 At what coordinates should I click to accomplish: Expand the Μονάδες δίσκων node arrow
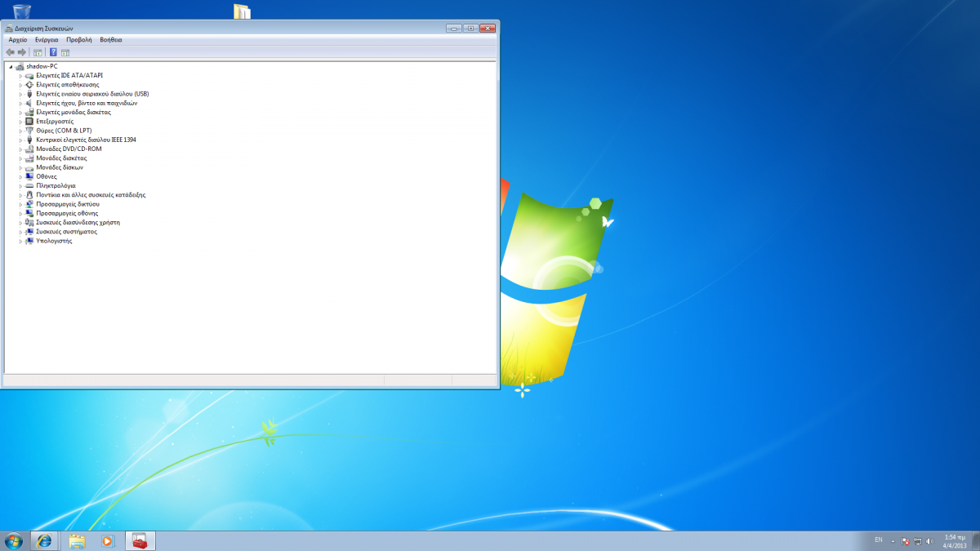pos(20,167)
